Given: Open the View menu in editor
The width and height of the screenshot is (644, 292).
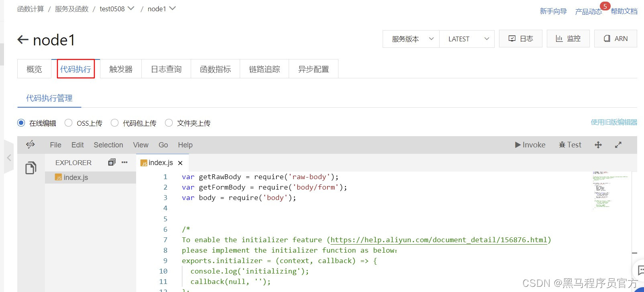Looking at the screenshot, I should click(x=141, y=145).
